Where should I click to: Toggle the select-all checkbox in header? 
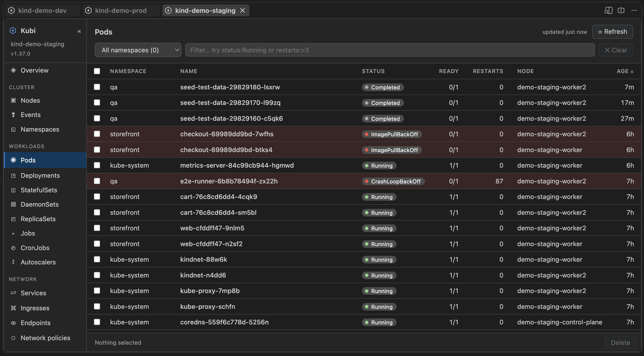(x=97, y=71)
